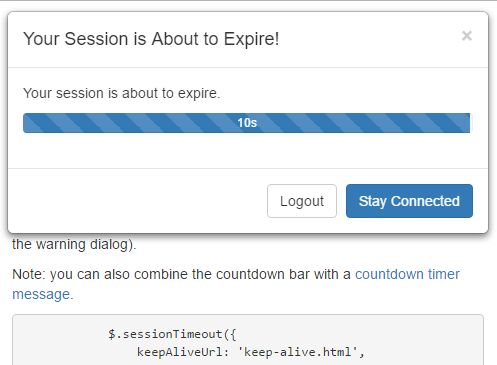
Task: Click the 10s label in countdown bar
Action: tap(247, 123)
